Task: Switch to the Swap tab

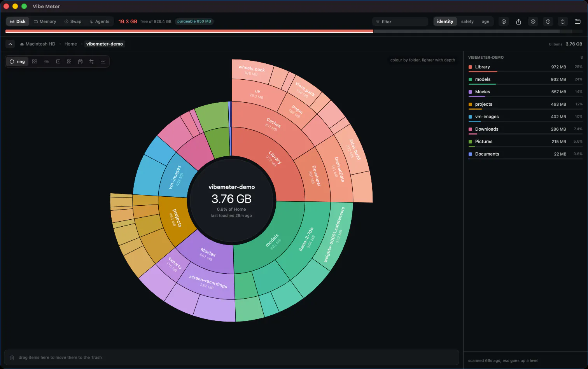Action: pyautogui.click(x=73, y=21)
